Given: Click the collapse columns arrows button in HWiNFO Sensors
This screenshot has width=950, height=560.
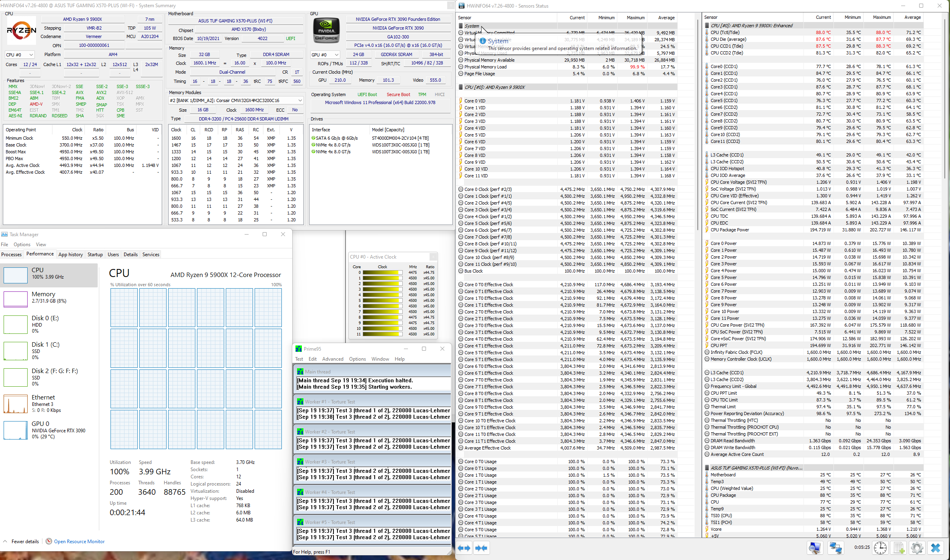Looking at the screenshot, I should point(482,548).
